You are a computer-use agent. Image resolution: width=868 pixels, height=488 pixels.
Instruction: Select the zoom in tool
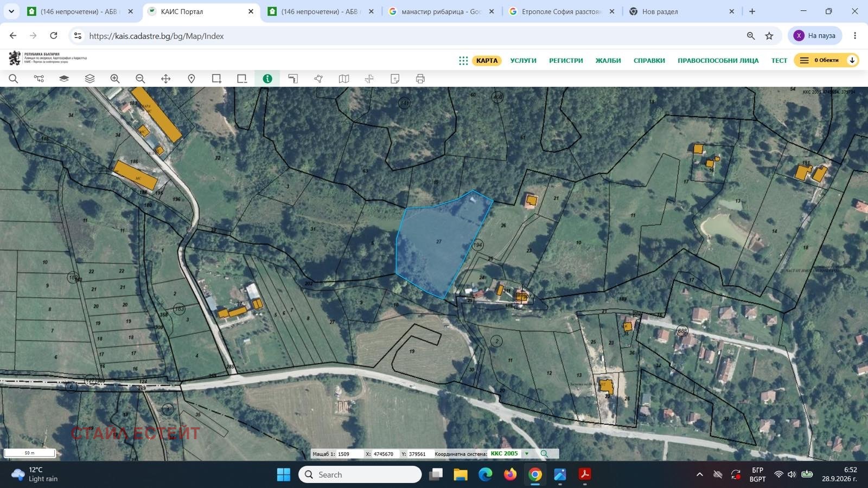115,79
